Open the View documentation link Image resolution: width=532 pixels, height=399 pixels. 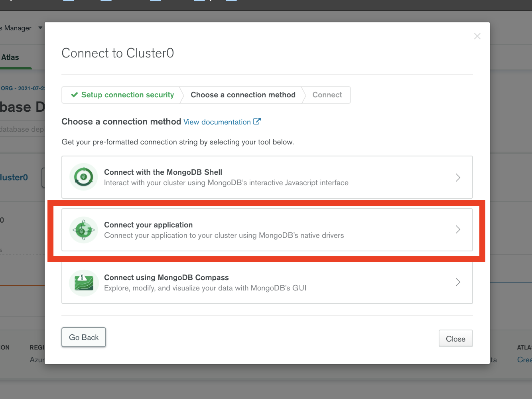[217, 122]
